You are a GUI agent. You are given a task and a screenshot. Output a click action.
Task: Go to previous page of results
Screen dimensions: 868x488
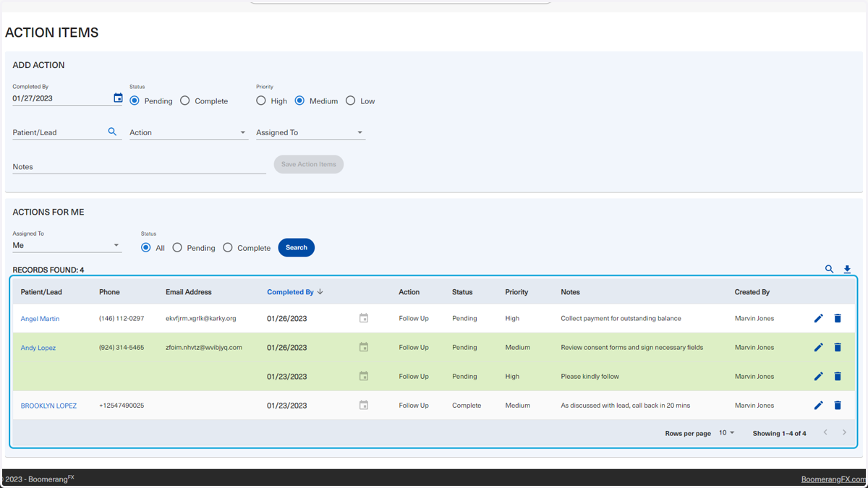pyautogui.click(x=825, y=432)
